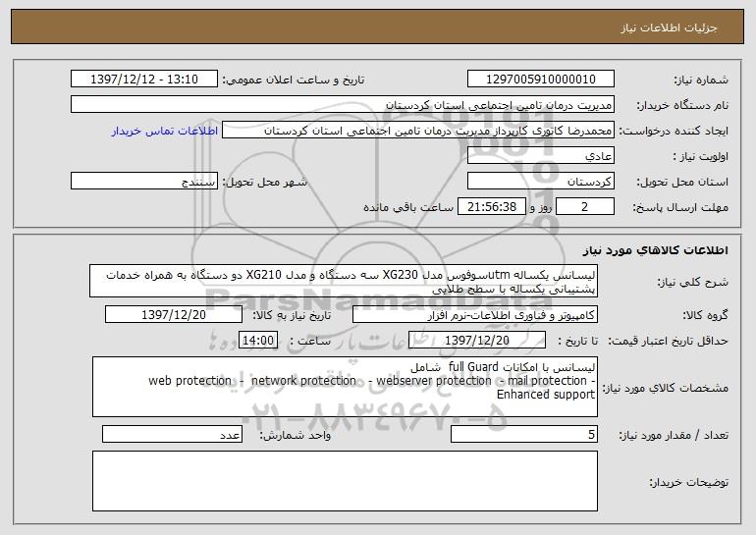Image resolution: width=756 pixels, height=535 pixels.
Task: Click the priority field showing عادي
Action: (540, 156)
